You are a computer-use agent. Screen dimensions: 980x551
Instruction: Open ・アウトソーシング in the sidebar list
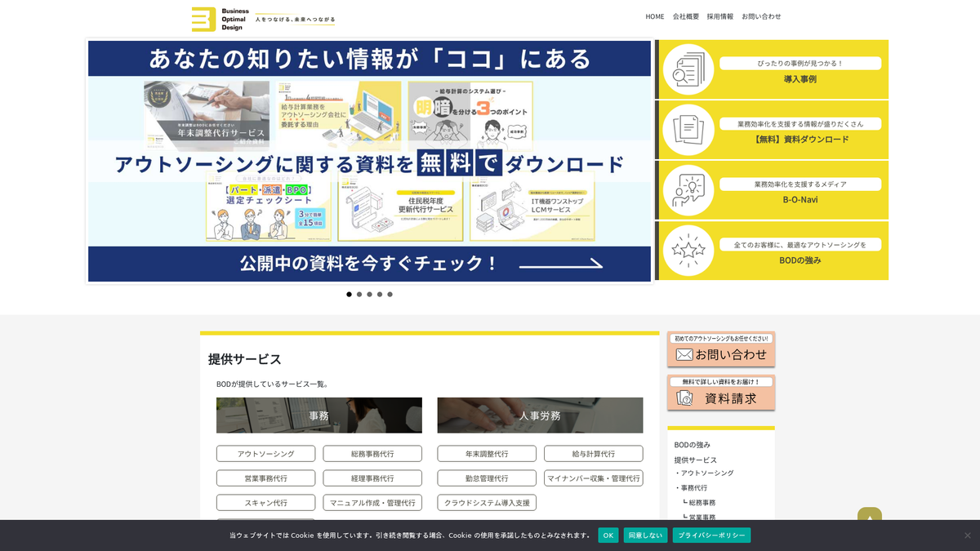(x=704, y=473)
